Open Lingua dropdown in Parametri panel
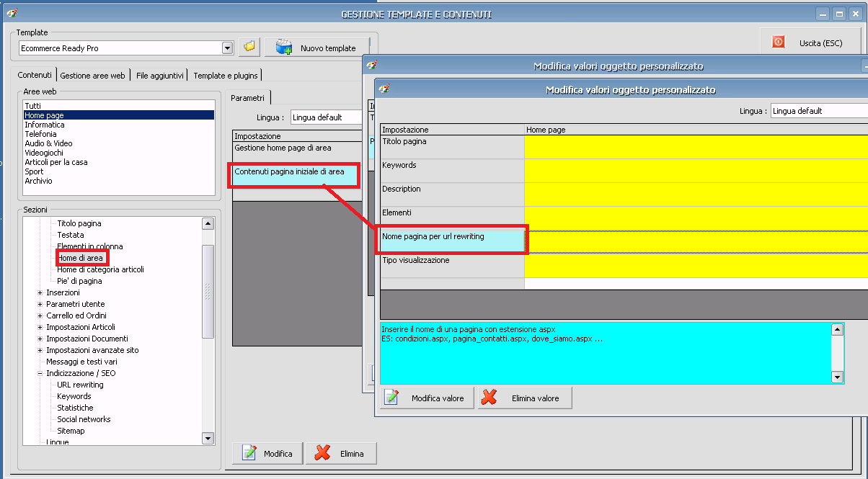868x479 pixels. pos(326,117)
